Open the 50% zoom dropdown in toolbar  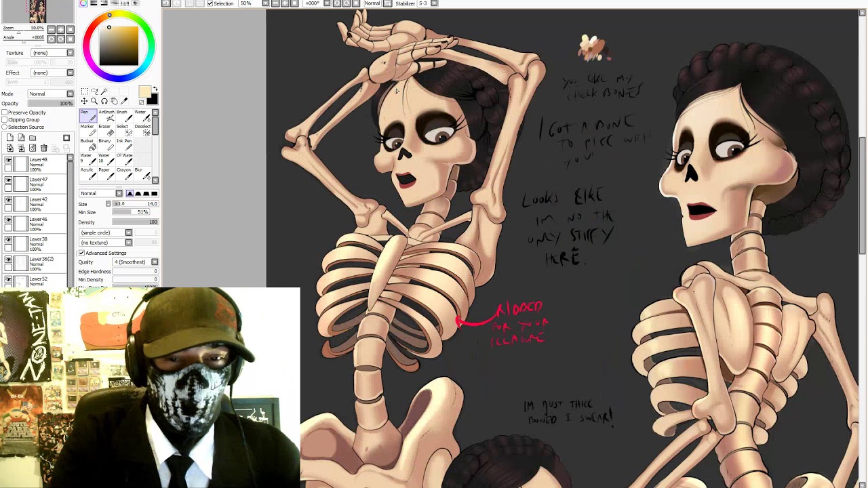pyautogui.click(x=254, y=3)
